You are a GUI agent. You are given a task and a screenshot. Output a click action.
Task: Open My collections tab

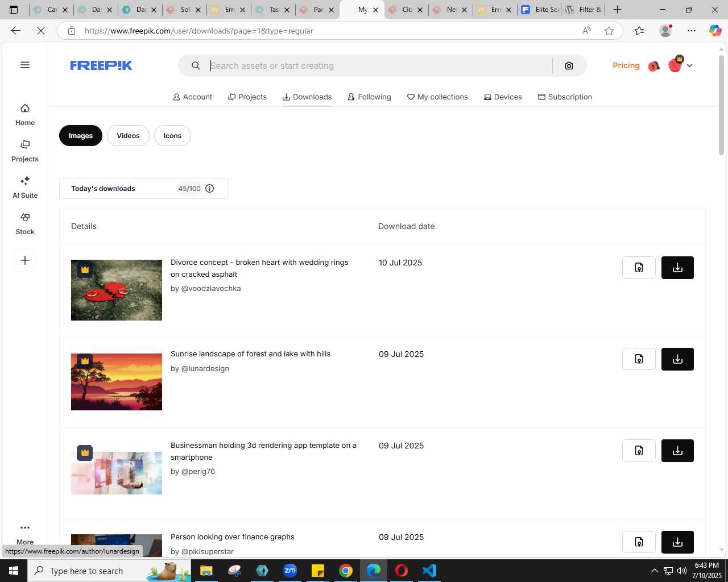[x=437, y=97]
